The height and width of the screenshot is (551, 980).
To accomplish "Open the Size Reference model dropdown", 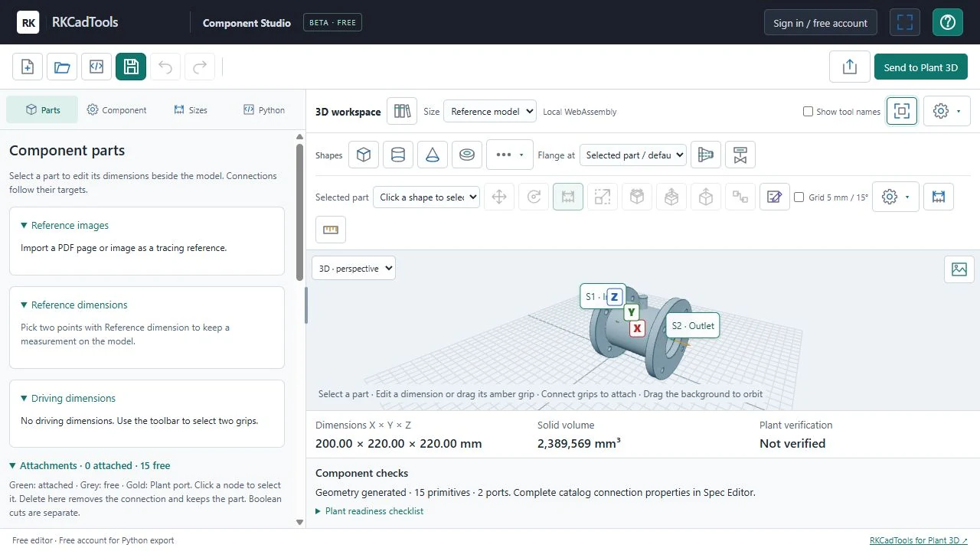I will [490, 111].
